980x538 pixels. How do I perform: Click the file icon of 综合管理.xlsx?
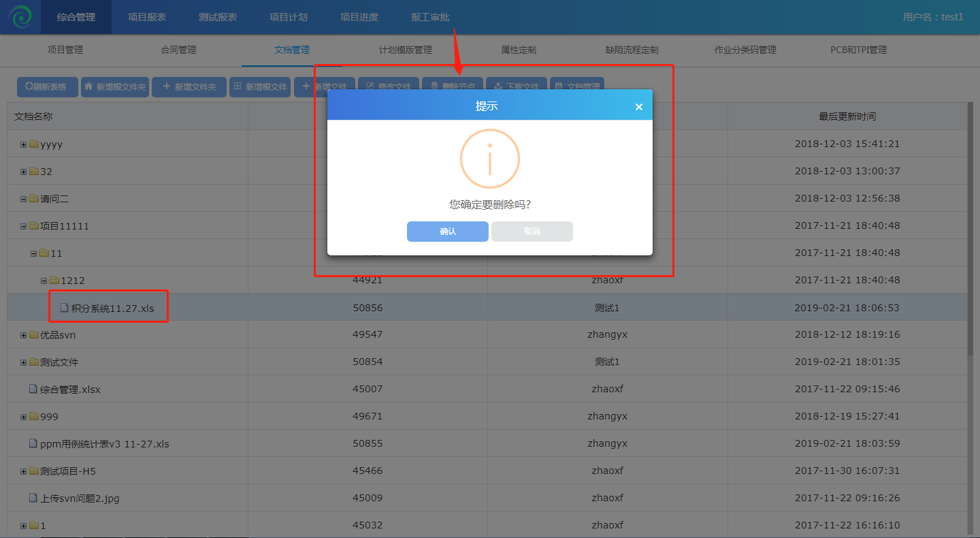(33, 390)
